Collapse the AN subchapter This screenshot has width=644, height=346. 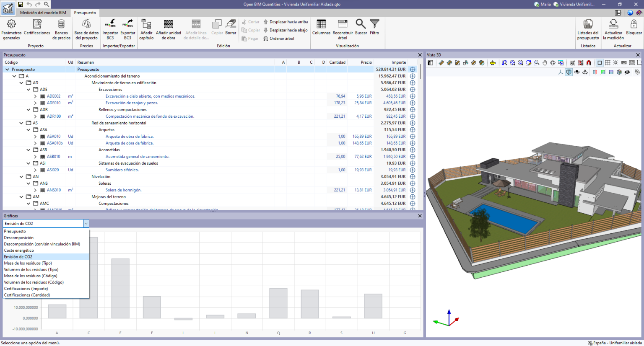coord(21,177)
